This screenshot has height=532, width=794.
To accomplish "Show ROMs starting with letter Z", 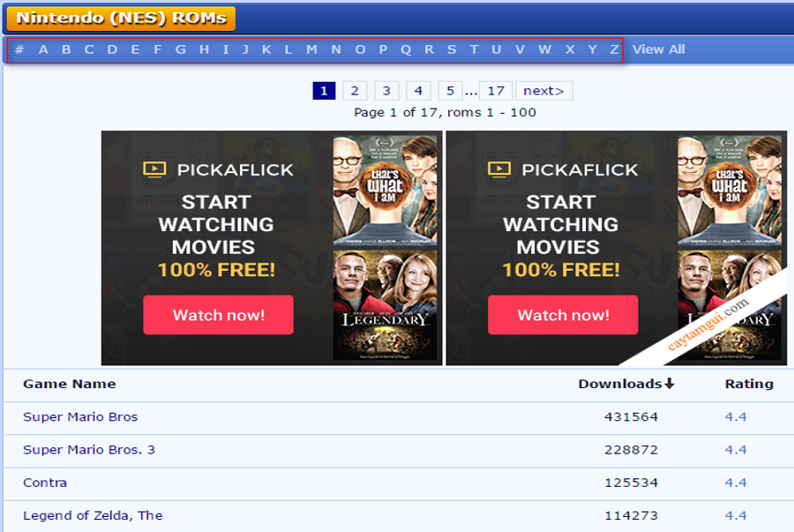I will point(614,49).
